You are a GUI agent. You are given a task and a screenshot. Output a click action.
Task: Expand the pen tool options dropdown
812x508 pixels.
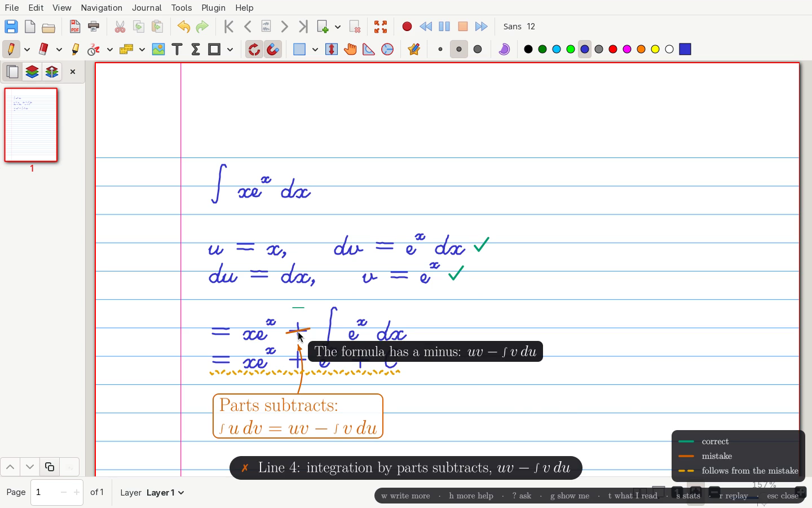click(x=27, y=50)
